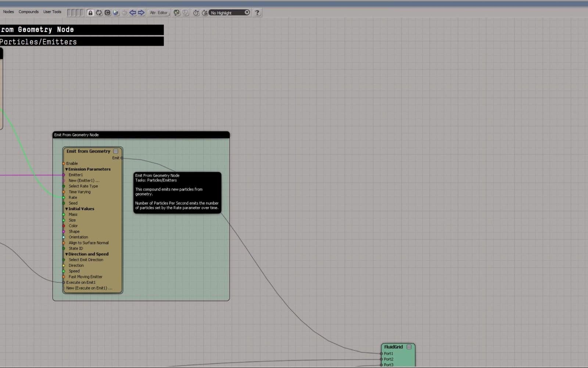Click Select Emit Direction port

pos(64,260)
